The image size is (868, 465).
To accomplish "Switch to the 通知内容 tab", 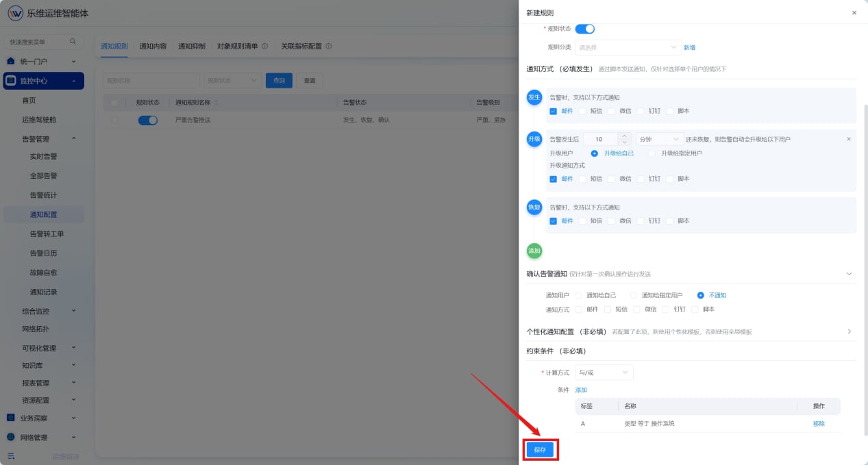I will (153, 47).
